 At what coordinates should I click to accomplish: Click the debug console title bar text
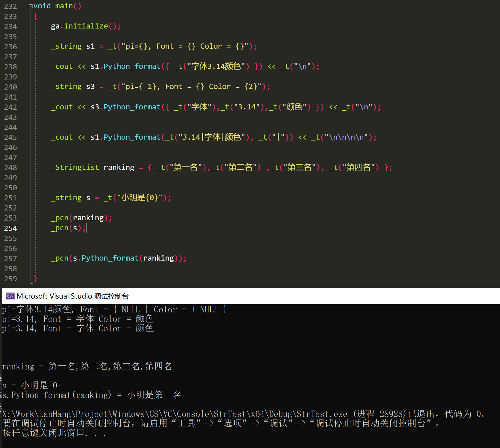point(73,296)
